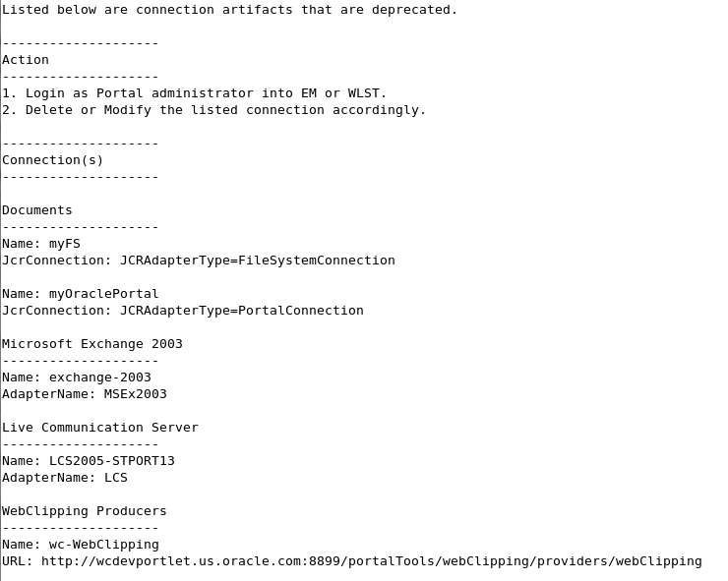Place cursor on 'Name: myFS' line
The height and width of the screenshot is (581, 728).
(41, 244)
